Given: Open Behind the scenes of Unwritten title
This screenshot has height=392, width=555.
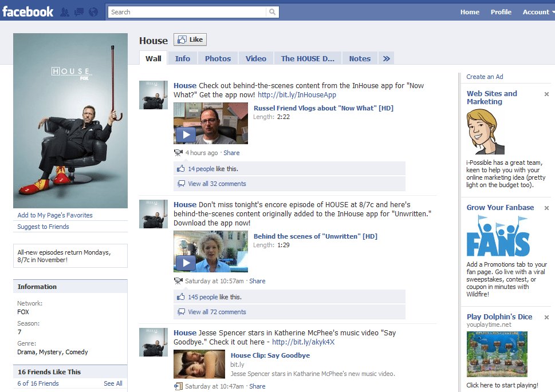Looking at the screenshot, I should [316, 236].
